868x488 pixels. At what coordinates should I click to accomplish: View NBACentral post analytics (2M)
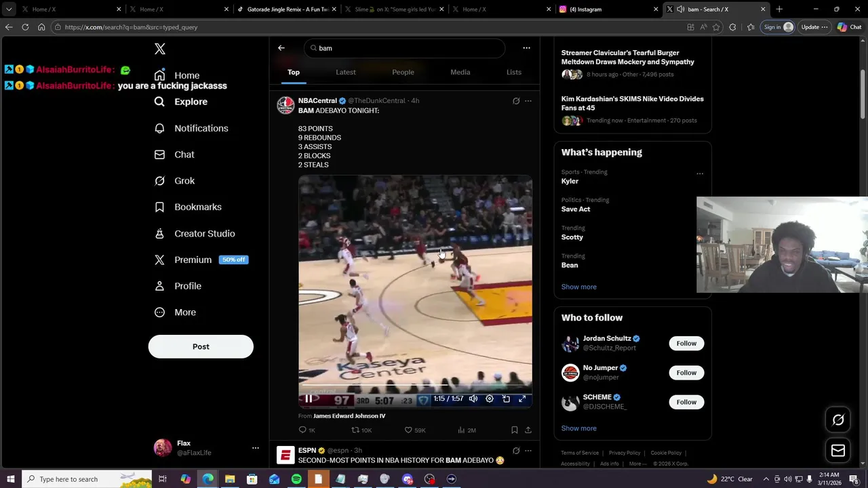click(x=467, y=430)
